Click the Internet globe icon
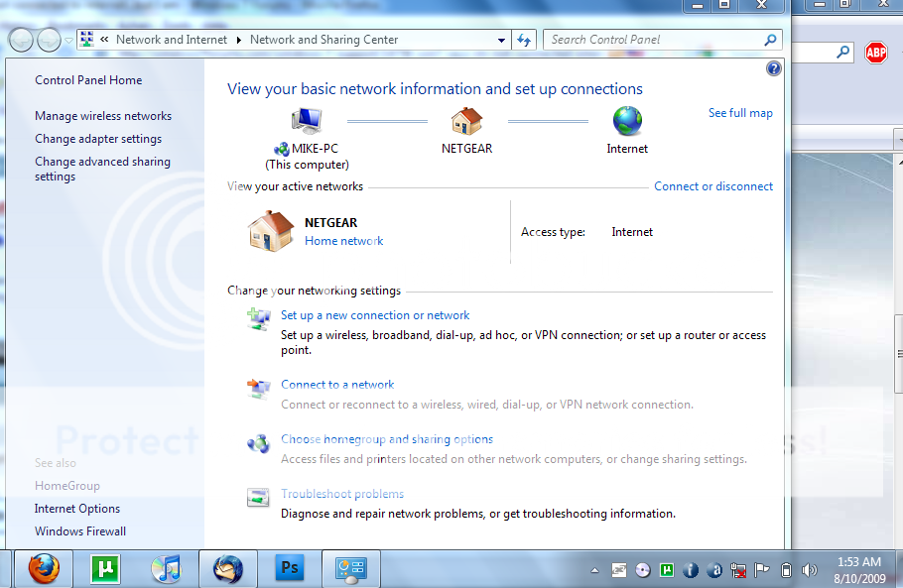 tap(627, 121)
